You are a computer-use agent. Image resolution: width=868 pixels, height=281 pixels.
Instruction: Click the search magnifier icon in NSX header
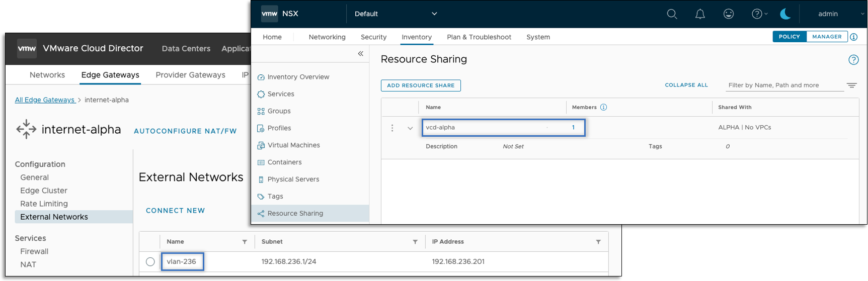click(672, 14)
